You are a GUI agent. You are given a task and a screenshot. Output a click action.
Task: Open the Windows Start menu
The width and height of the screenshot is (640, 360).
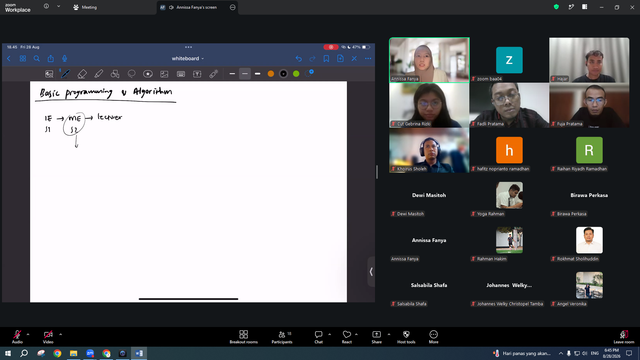point(8,353)
